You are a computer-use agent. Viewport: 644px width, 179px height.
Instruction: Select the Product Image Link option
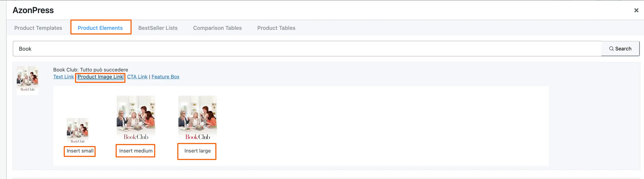pos(100,77)
